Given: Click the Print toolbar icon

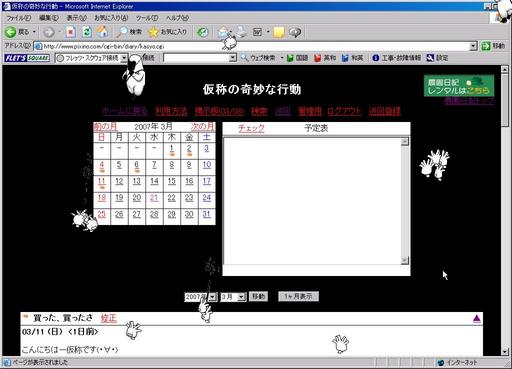Looking at the screenshot, I should tap(242, 32).
